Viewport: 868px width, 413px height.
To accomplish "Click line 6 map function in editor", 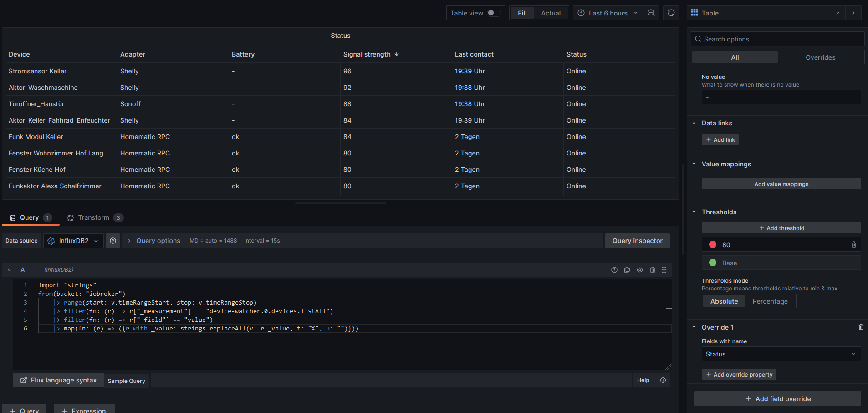I will click(x=211, y=328).
